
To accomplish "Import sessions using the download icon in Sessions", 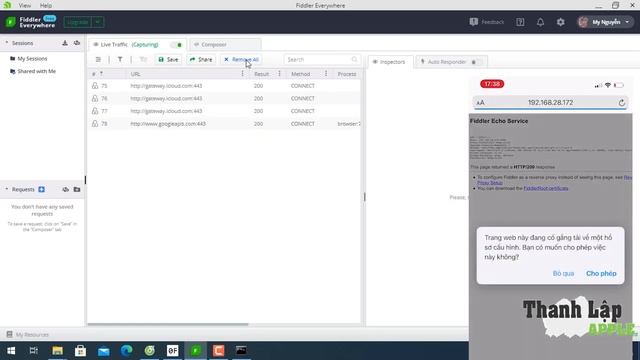I will pos(65,43).
